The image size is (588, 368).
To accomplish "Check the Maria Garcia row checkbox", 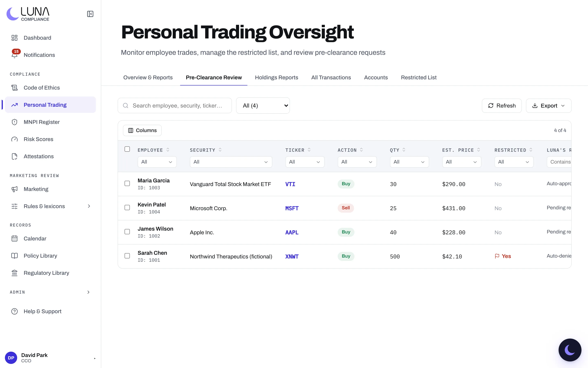I will 127,183.
